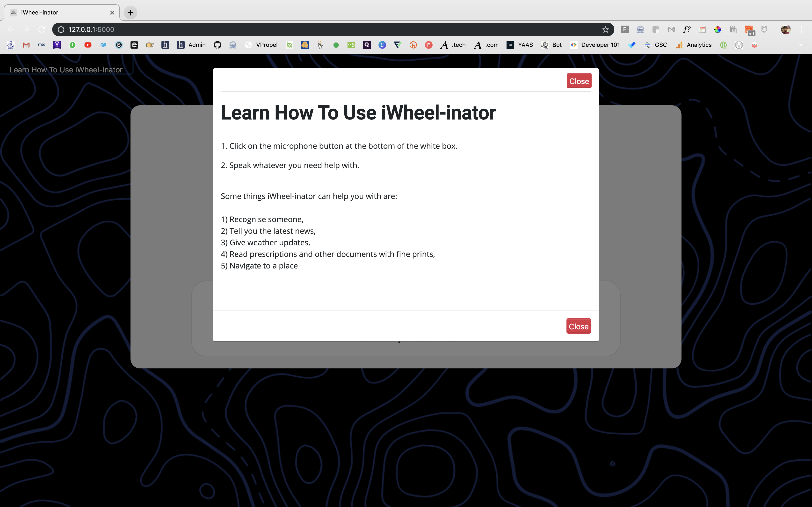Viewport: 812px width, 507px height.
Task: Expand the hidden bookmarks overflow chevron
Action: [801, 45]
